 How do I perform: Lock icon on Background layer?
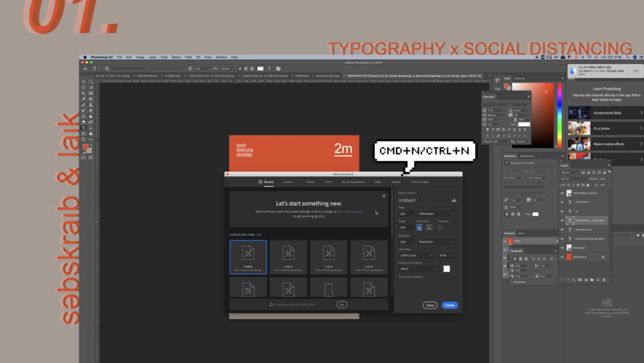(x=603, y=257)
